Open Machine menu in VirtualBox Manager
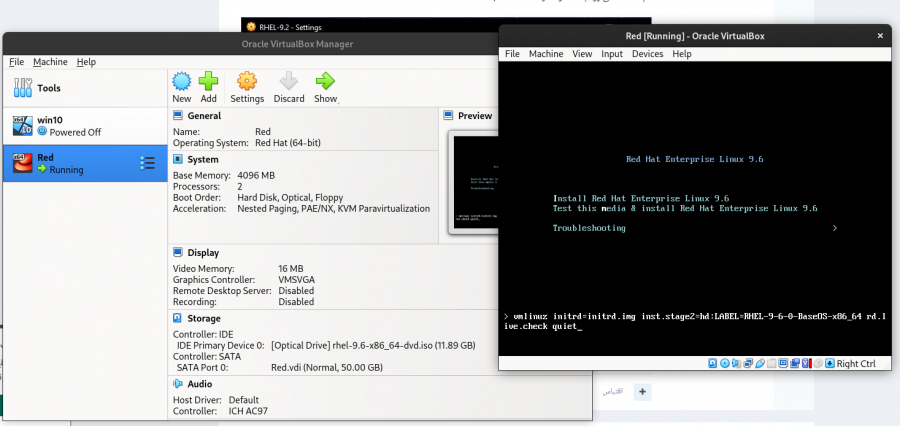 tap(50, 61)
